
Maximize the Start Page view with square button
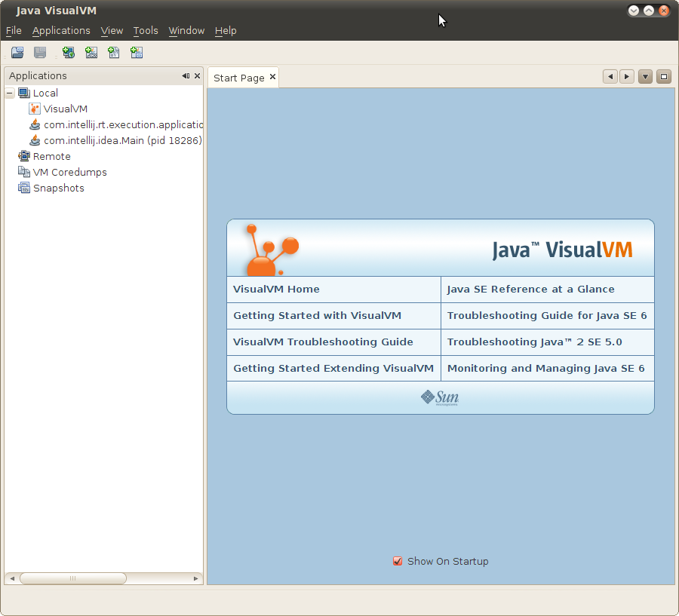coord(664,76)
